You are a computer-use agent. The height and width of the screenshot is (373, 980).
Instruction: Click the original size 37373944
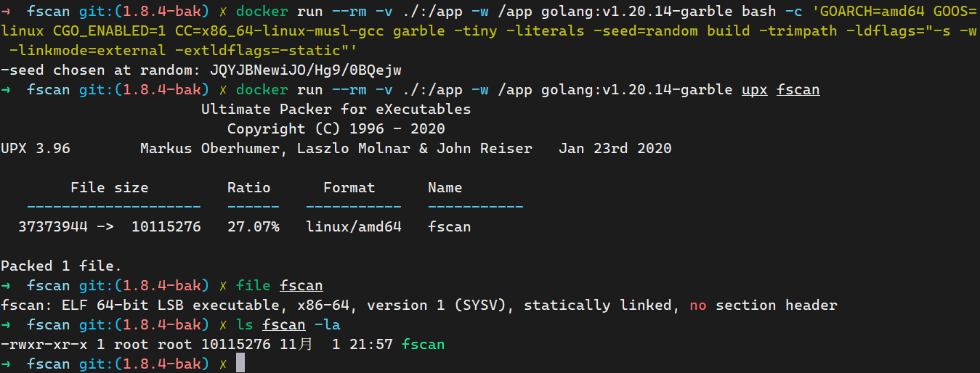coord(53,227)
